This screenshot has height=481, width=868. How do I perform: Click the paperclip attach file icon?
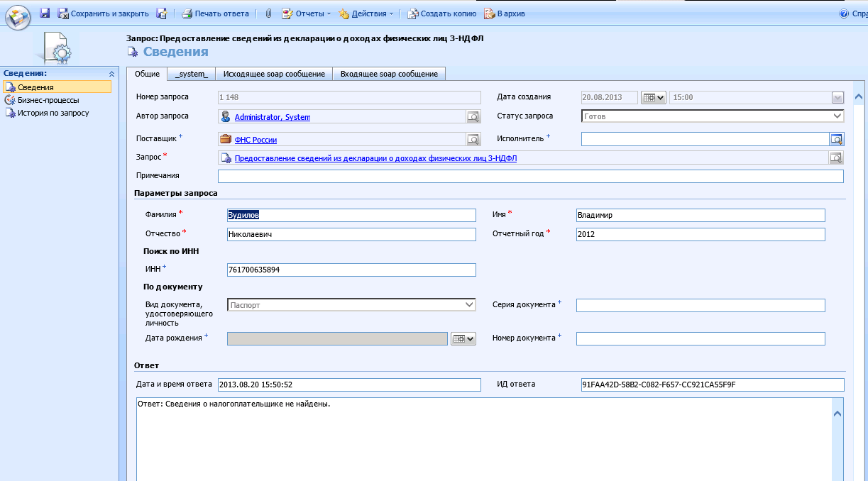point(268,13)
